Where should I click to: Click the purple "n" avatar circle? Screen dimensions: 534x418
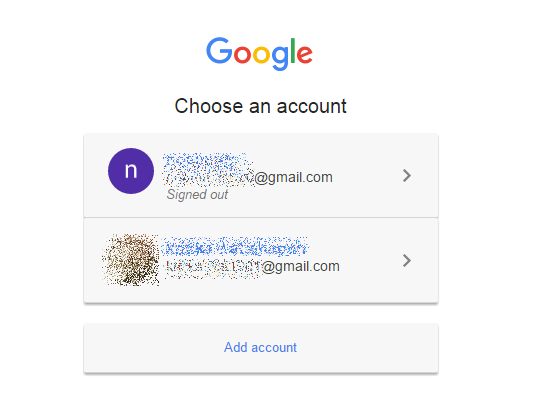131,171
